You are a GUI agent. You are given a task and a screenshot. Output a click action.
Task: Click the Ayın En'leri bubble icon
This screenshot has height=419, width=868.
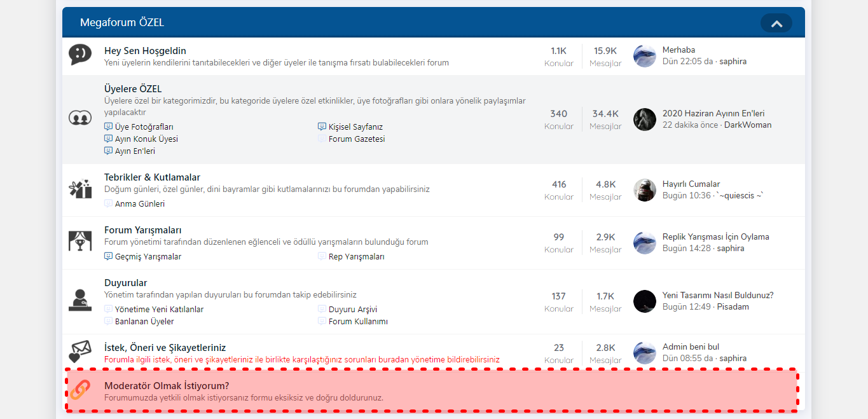pyautogui.click(x=108, y=151)
